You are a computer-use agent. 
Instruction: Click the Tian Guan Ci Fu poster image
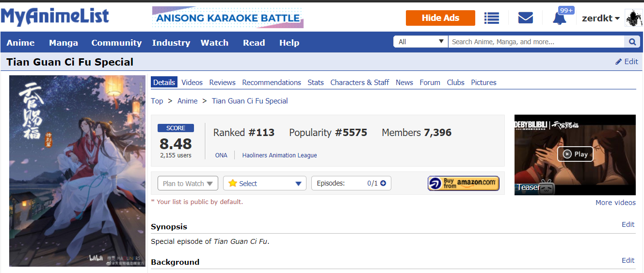pyautogui.click(x=77, y=171)
